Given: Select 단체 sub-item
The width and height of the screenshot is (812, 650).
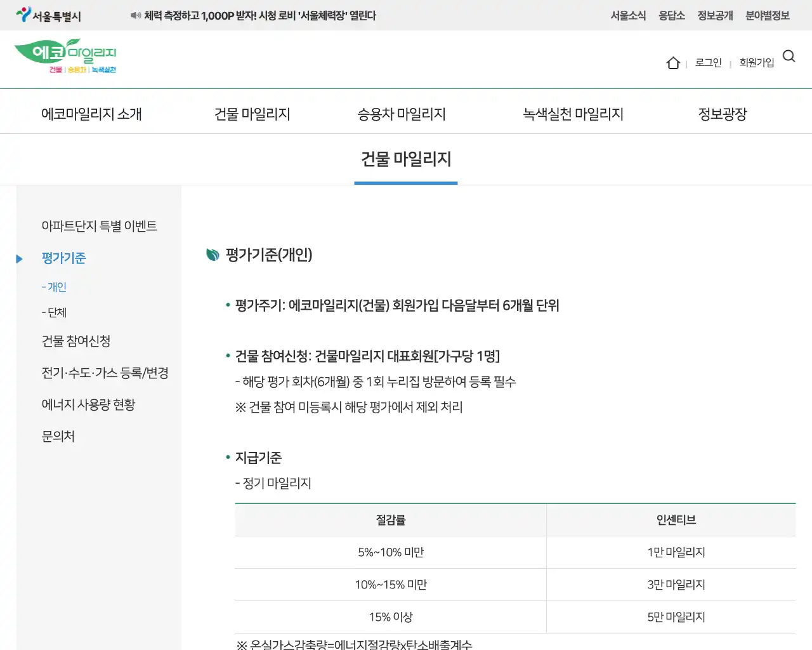Looking at the screenshot, I should click(x=54, y=312).
